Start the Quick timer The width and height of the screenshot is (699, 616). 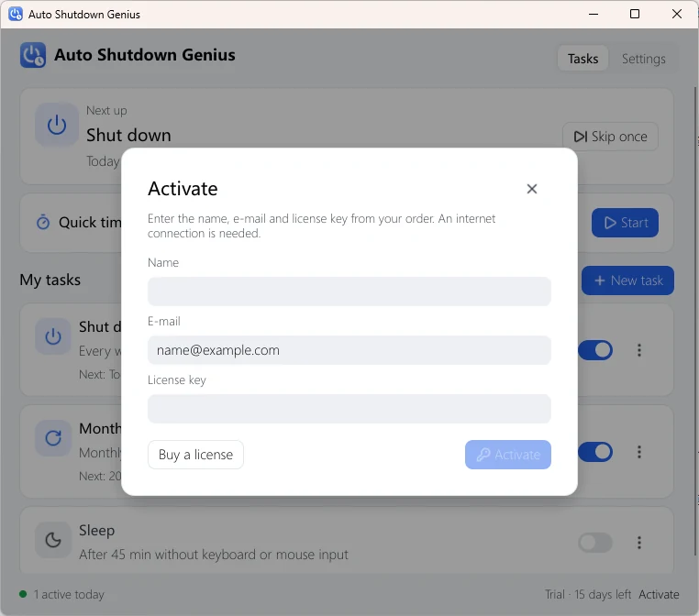[625, 223]
